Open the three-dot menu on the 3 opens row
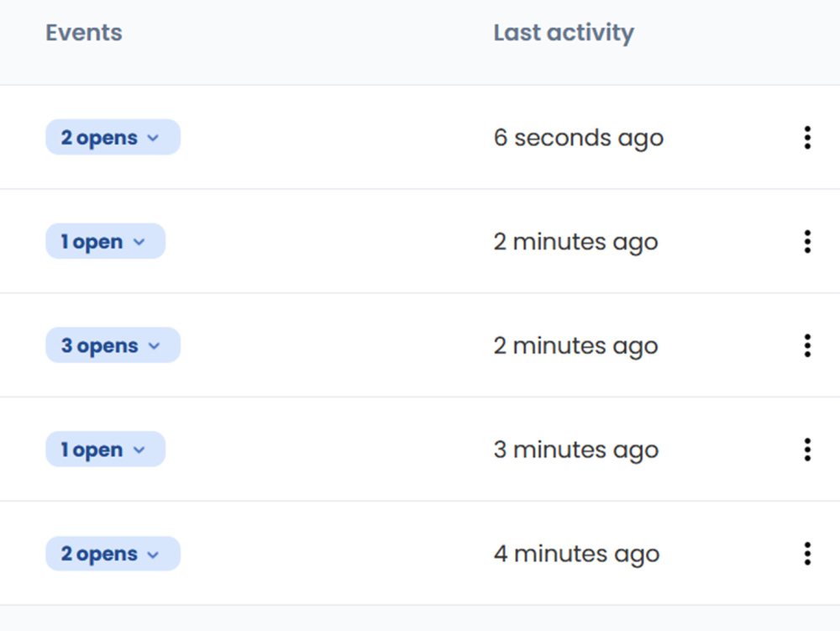 pyautogui.click(x=807, y=345)
